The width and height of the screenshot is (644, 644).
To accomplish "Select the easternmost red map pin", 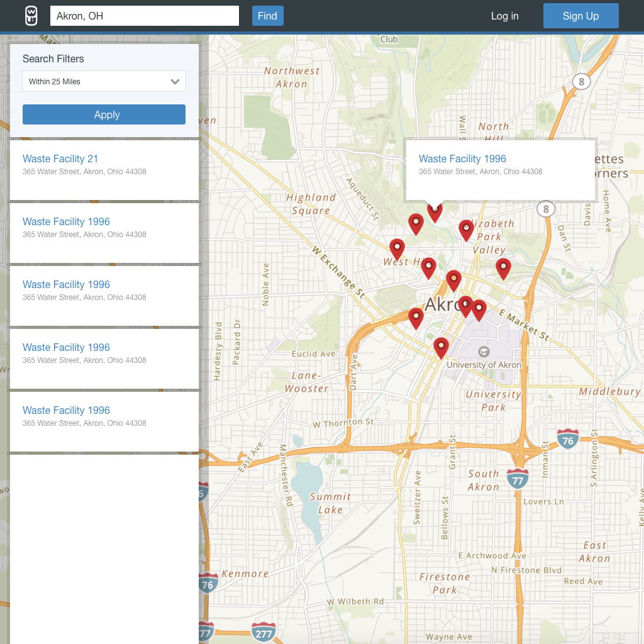I will 503,267.
